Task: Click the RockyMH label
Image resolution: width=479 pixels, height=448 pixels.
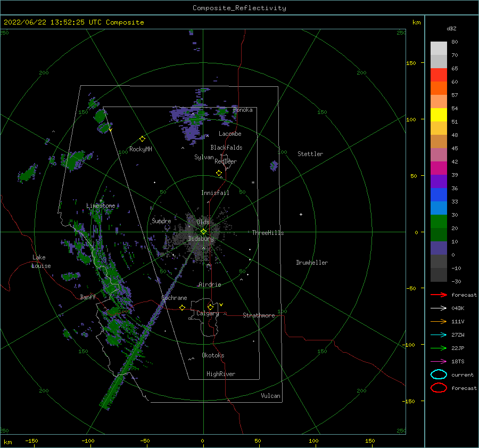Action: [x=141, y=149]
